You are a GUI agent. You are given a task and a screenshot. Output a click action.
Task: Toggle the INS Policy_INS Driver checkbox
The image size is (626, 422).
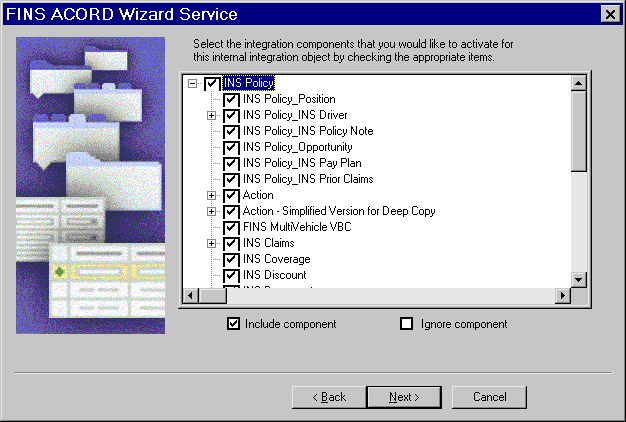231,115
